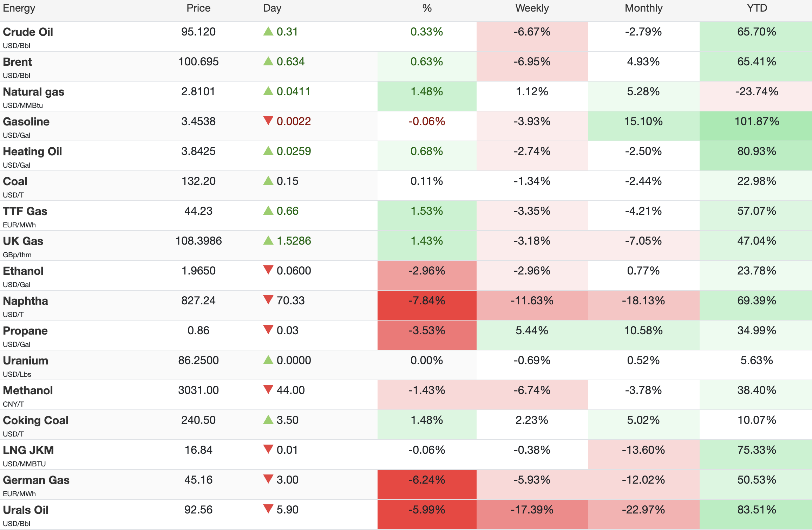
Task: Click the Methanol price 3031.00
Action: (198, 390)
